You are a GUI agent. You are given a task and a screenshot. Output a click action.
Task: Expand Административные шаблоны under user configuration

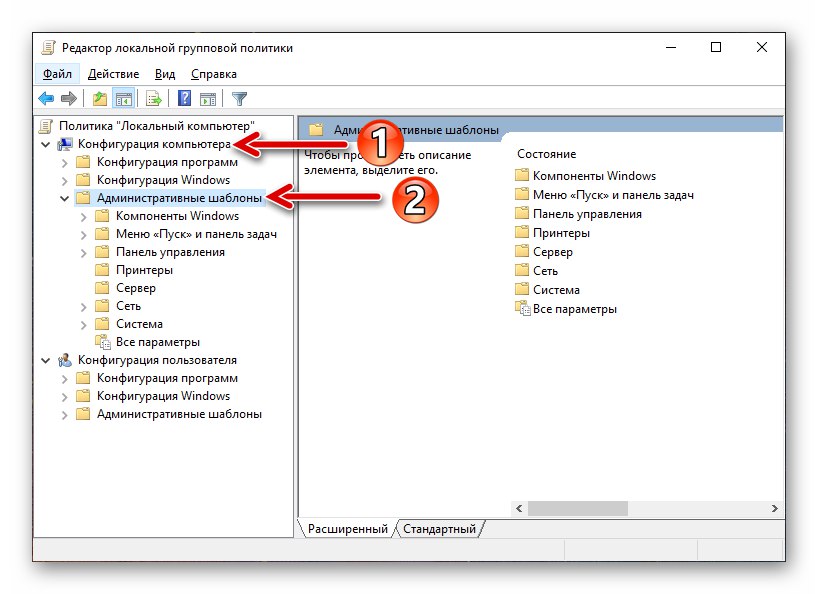[x=65, y=415]
